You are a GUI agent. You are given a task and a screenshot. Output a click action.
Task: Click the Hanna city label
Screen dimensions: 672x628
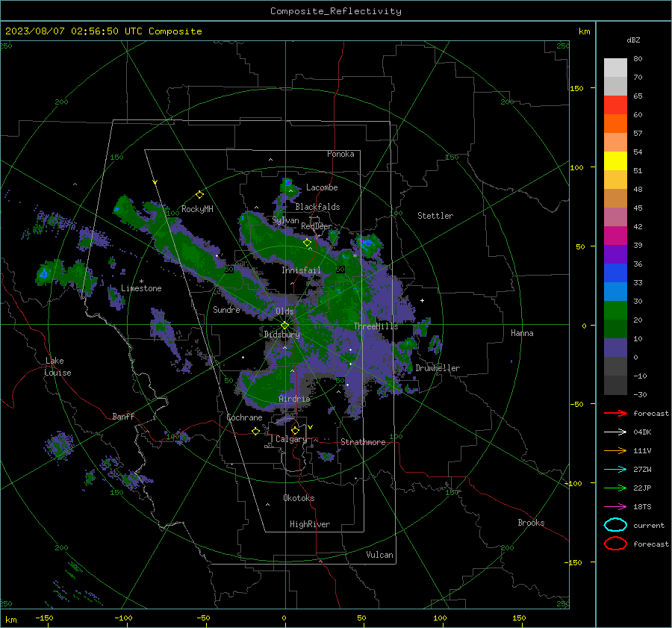522,333
